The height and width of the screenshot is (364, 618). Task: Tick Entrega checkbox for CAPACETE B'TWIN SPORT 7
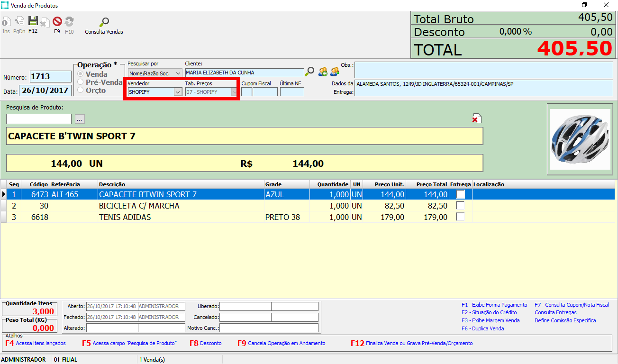coord(460,194)
